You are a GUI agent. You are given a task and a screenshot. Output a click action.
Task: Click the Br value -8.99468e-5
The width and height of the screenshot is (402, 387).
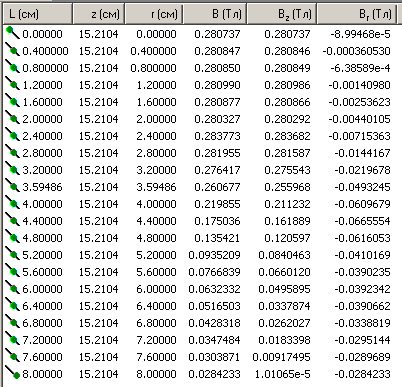(x=360, y=34)
